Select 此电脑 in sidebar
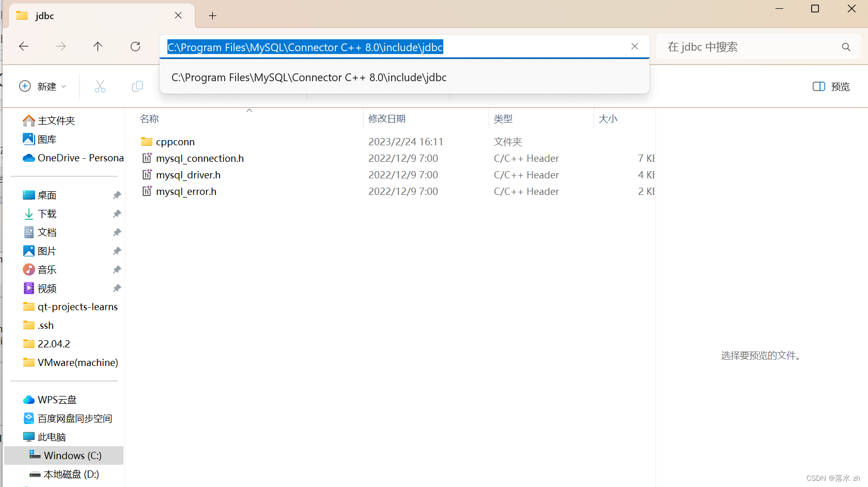The image size is (868, 487). 44,437
